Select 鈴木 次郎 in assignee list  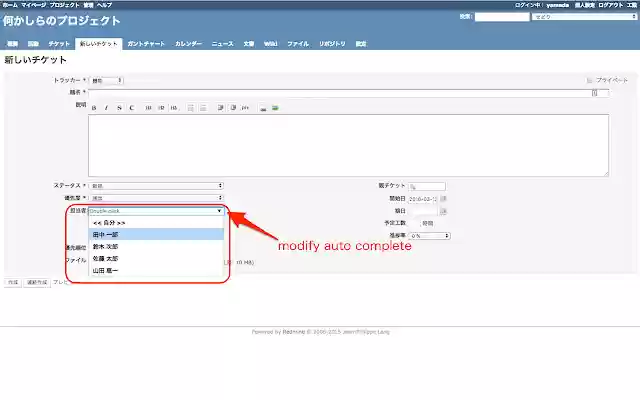[x=156, y=247]
